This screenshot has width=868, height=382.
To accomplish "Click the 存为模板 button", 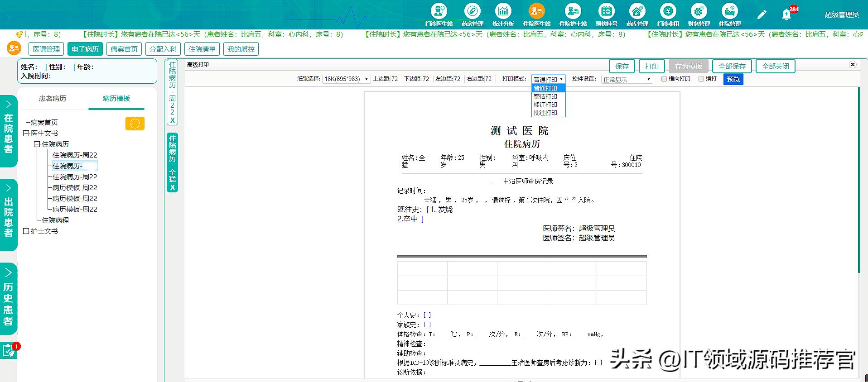I will 689,66.
